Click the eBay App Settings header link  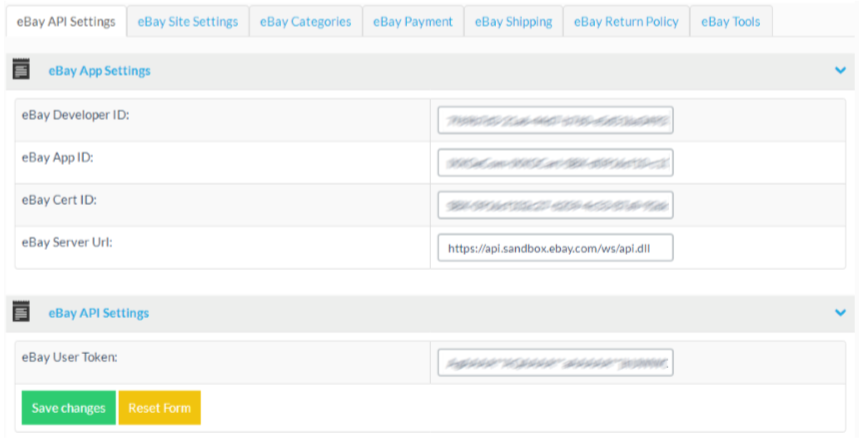pos(99,71)
